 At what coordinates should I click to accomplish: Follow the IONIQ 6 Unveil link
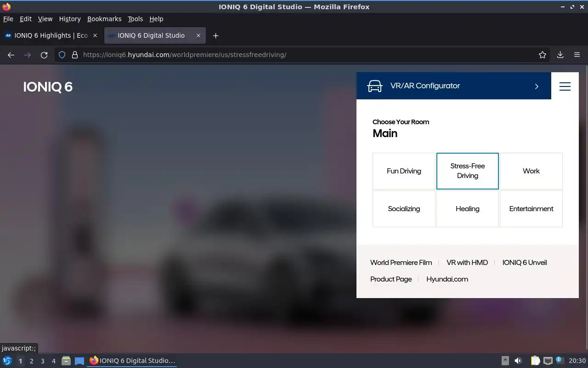[525, 263]
